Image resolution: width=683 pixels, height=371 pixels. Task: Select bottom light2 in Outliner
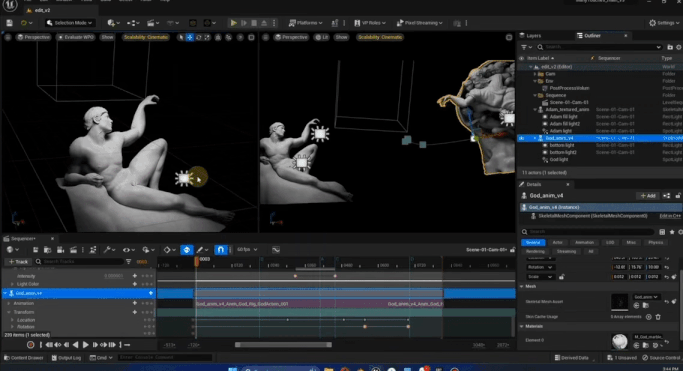coord(563,152)
